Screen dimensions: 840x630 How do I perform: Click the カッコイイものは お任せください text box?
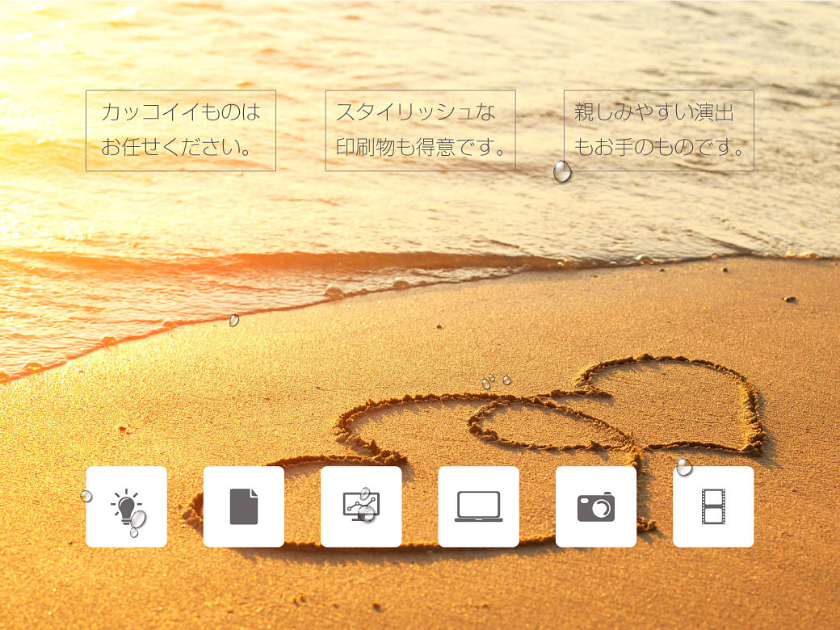click(181, 130)
